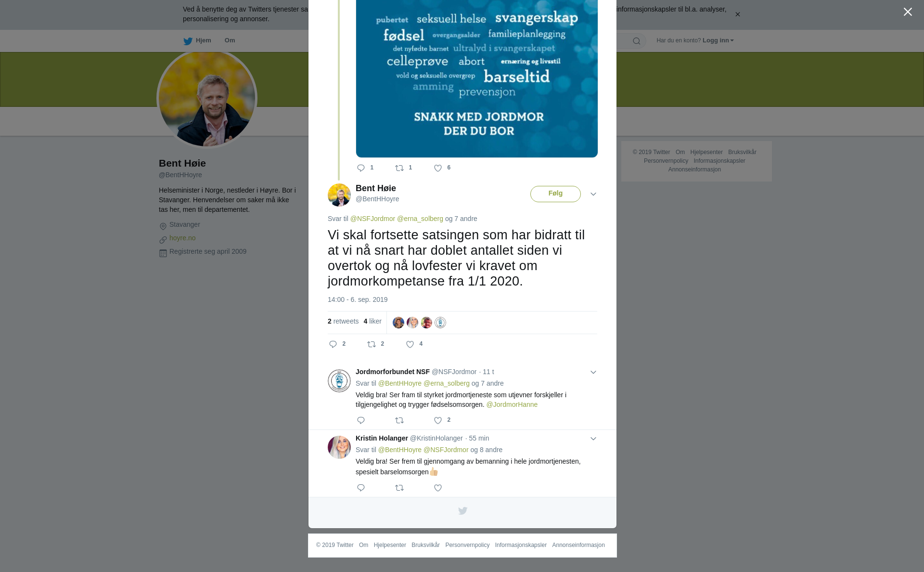This screenshot has width=924, height=572.
Task: Open the Logg inn dropdown
Action: pyautogui.click(x=718, y=40)
